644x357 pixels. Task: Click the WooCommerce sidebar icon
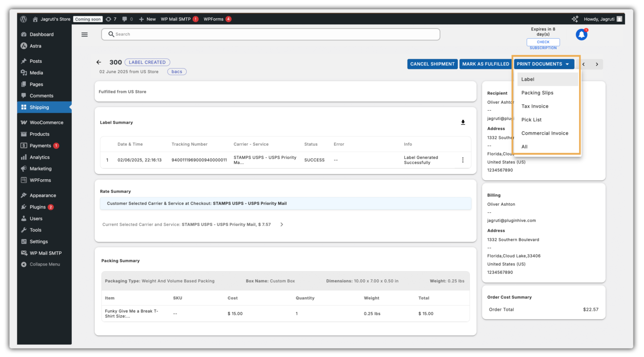(24, 123)
